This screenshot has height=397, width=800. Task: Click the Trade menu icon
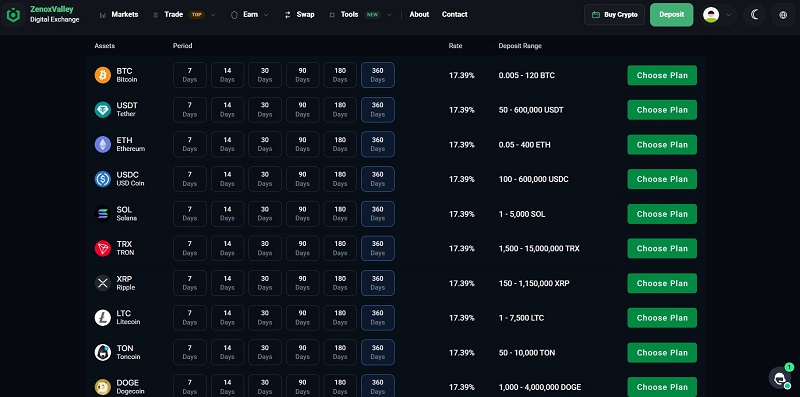[x=156, y=15]
